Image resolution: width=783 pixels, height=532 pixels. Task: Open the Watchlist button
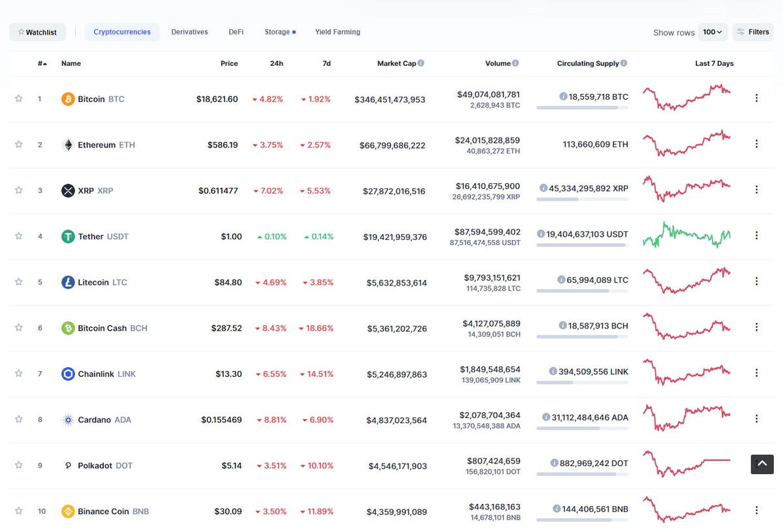(x=37, y=32)
